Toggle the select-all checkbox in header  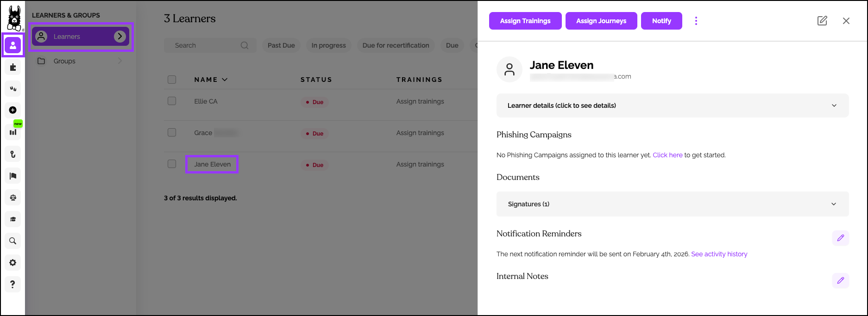pyautogui.click(x=172, y=80)
